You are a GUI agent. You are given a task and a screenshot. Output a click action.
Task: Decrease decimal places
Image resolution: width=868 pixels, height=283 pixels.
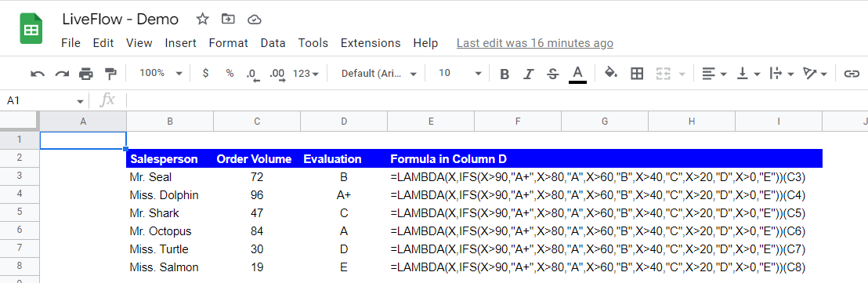click(253, 74)
